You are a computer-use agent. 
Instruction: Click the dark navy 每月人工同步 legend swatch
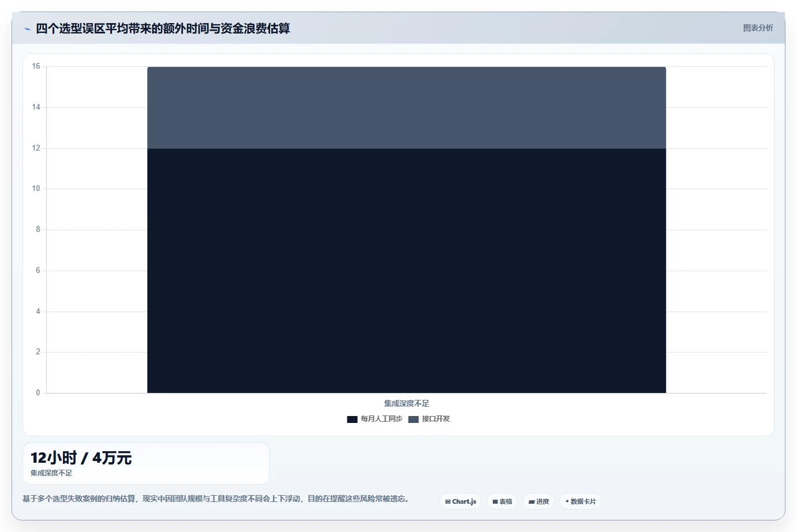point(352,419)
